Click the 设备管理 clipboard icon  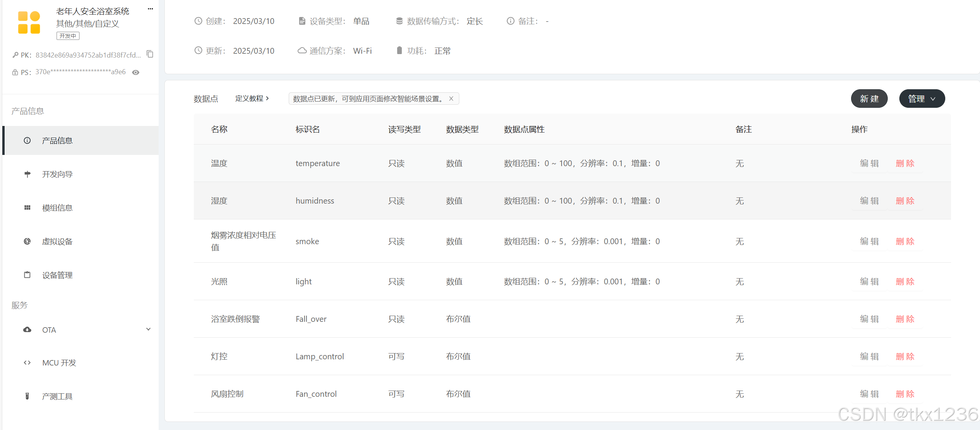[27, 275]
